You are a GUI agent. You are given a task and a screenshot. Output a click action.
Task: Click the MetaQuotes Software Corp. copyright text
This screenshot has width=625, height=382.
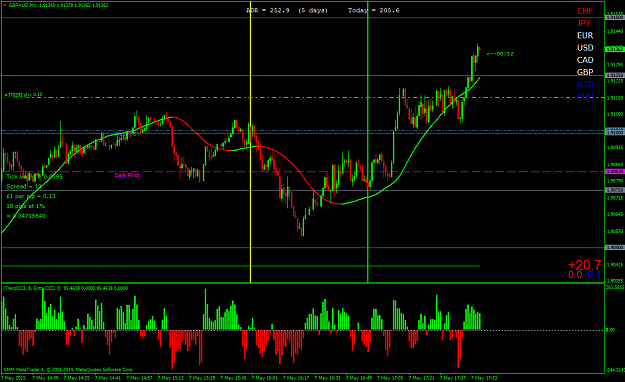pyautogui.click(x=68, y=370)
